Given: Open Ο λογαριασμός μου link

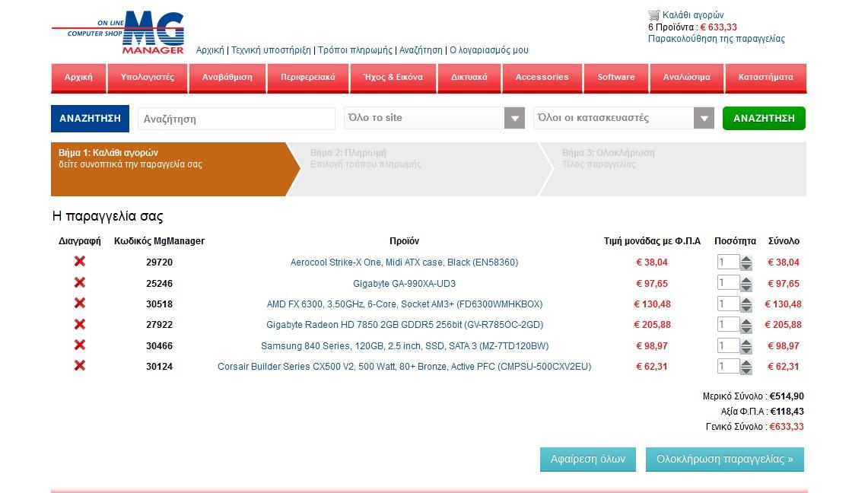Looking at the screenshot, I should pos(489,49).
